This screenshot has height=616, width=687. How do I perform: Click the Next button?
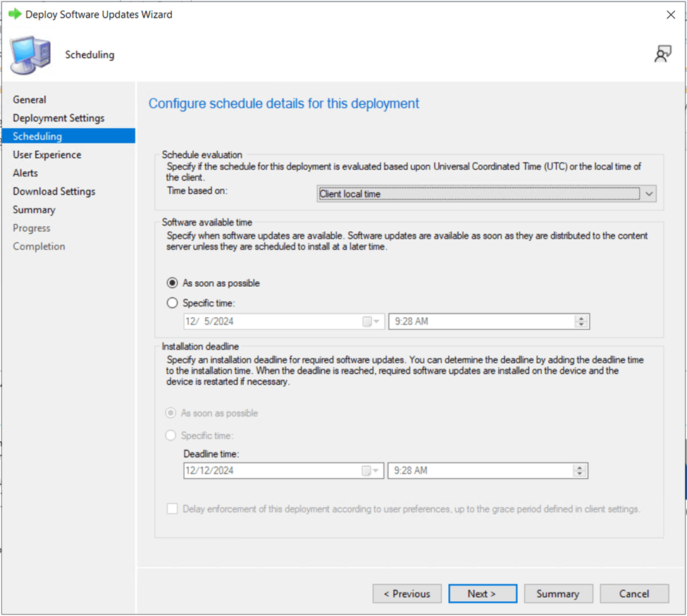pos(482,593)
